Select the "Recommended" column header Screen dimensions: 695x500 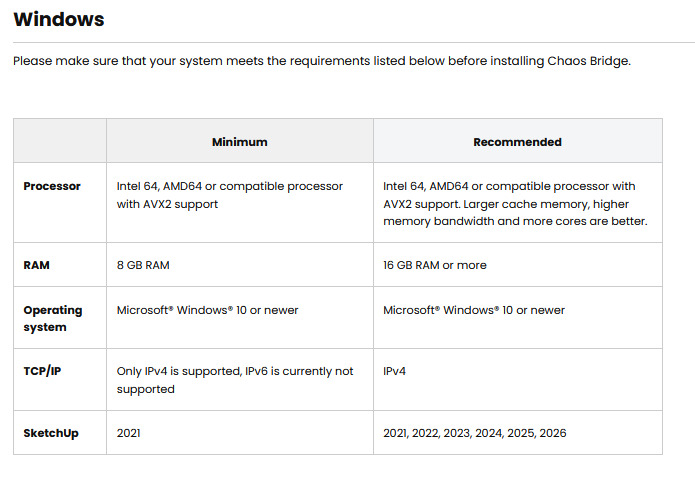pos(517,142)
